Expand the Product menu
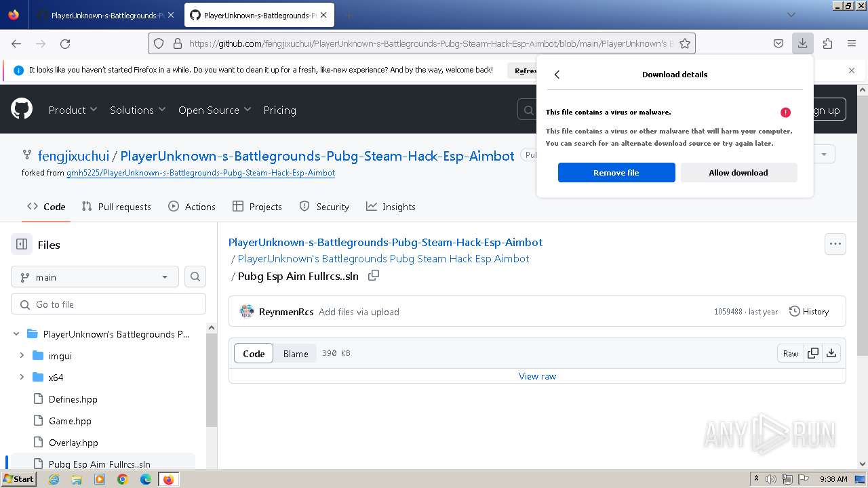Screen dimensions: 868x488 73,110
